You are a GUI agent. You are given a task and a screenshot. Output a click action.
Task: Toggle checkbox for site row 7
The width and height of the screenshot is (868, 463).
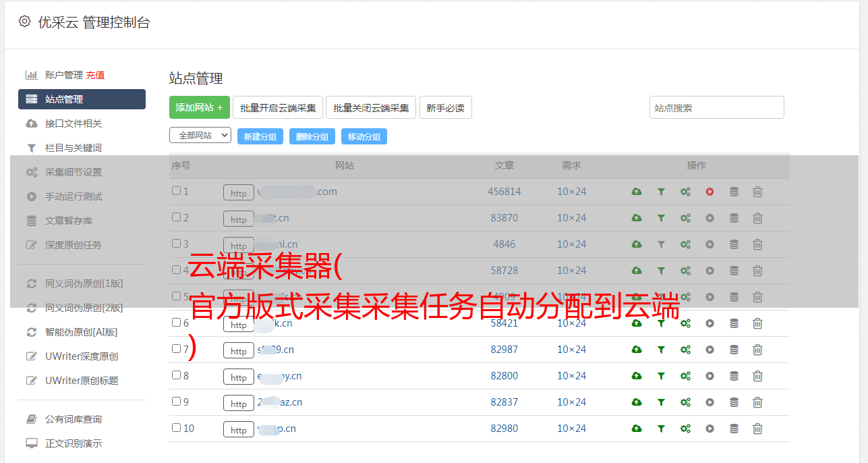tap(176, 349)
